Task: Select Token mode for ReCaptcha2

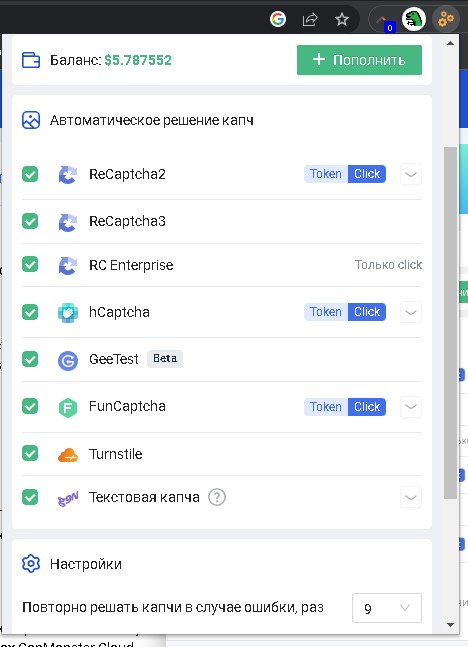Action: tap(326, 174)
